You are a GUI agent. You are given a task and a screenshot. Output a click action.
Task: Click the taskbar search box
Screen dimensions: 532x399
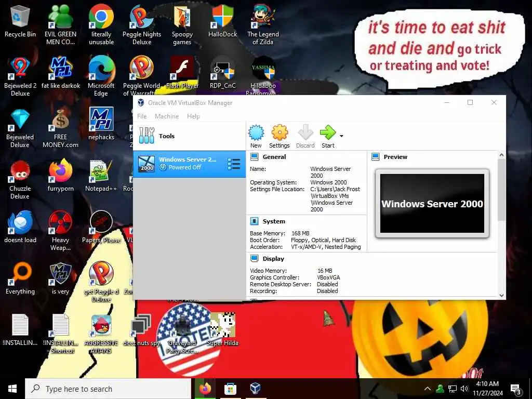coord(108,389)
